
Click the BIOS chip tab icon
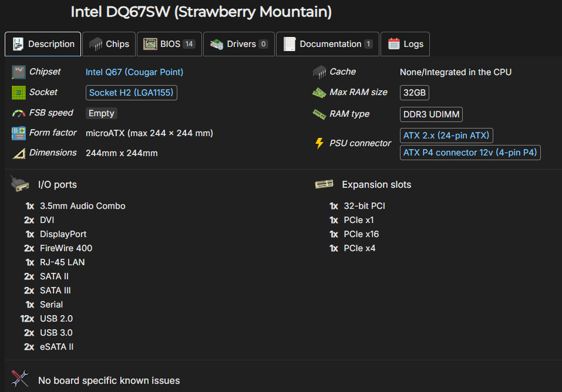(x=150, y=43)
